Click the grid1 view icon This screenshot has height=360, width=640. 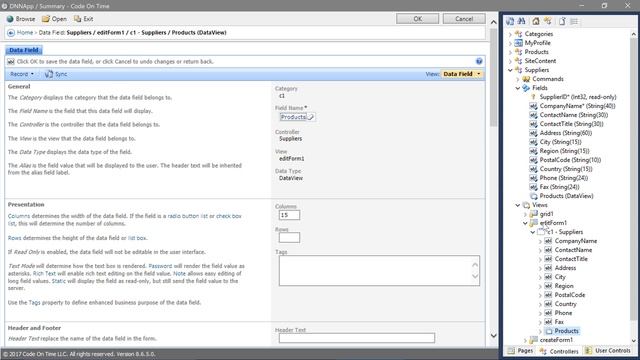pos(533,214)
